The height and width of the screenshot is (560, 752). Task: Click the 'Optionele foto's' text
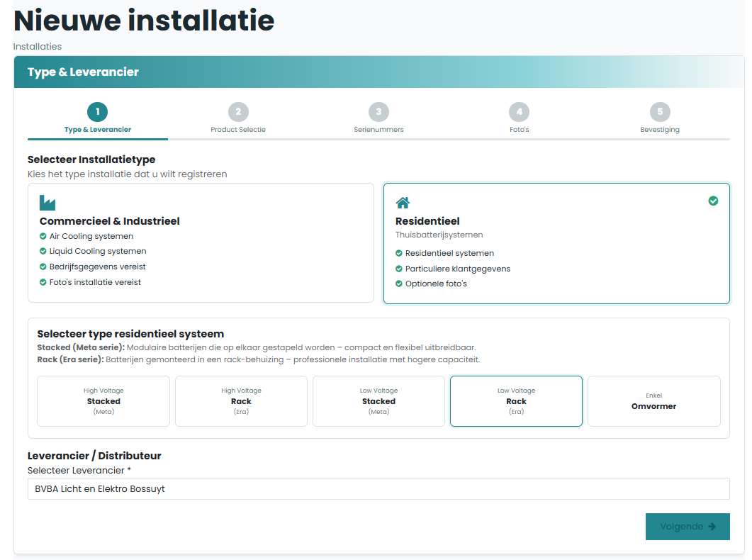pyautogui.click(x=436, y=284)
